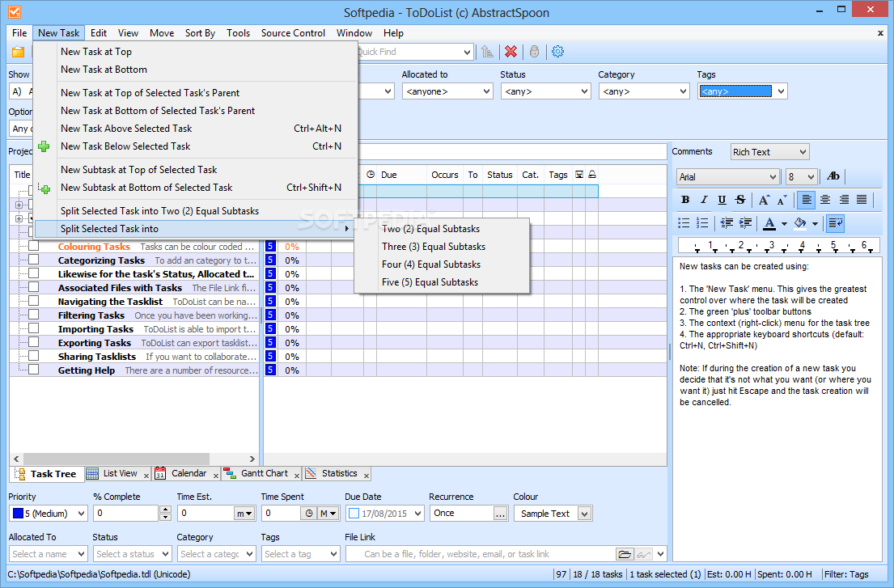
Task: Tick the Categorizing Tasks checkbox
Action: 34,260
